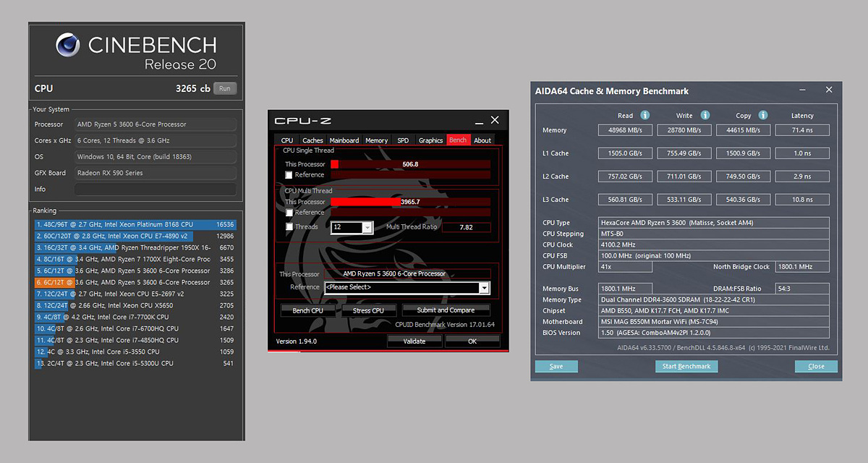Click the Cinebench Processor field AMD Ryzen 5 3600
The width and height of the screenshot is (868, 463).
coord(156,124)
